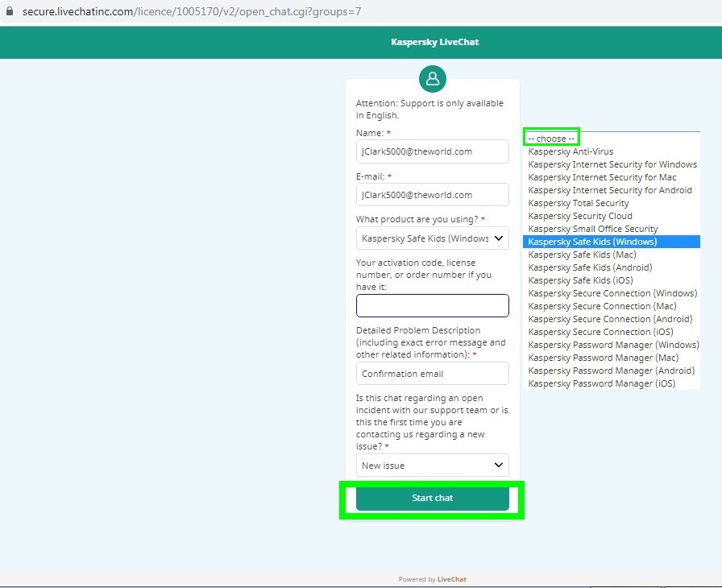The width and height of the screenshot is (722, 588).
Task: Click the 'What product are you using?' label
Action: [417, 219]
